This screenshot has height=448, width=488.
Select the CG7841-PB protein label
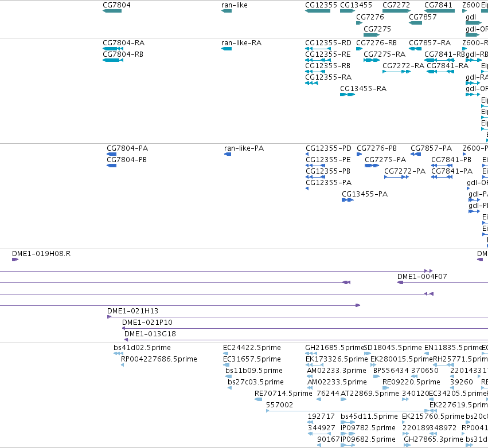[451, 159]
